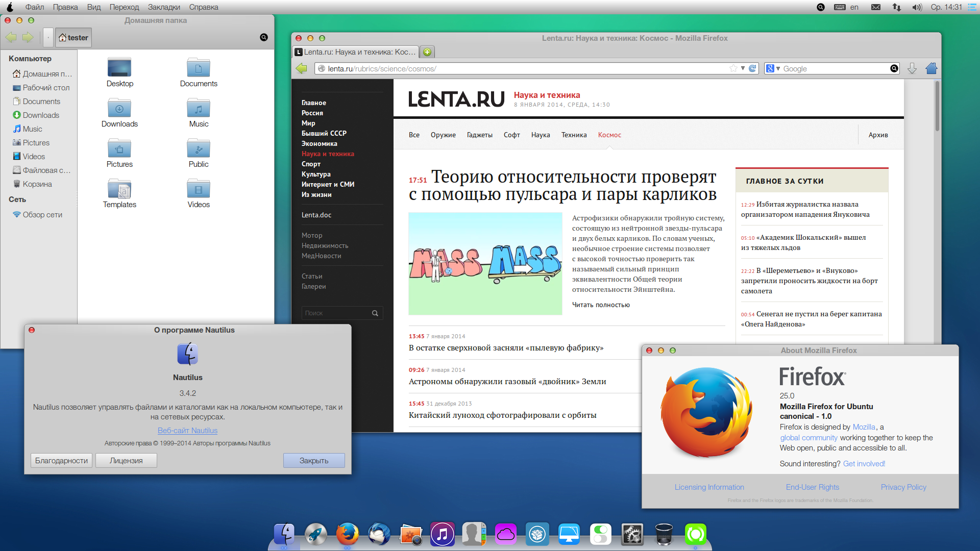Image resolution: width=980 pixels, height=551 pixels.
Task: Open the Архив link on Lenta.ru
Action: click(x=878, y=135)
